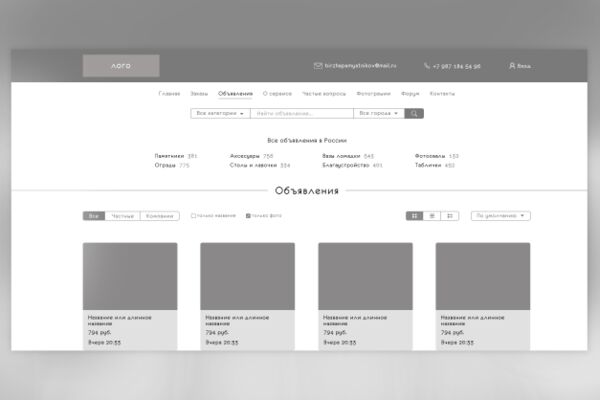
Task: Switch to the grid view icon
Action: (414, 216)
